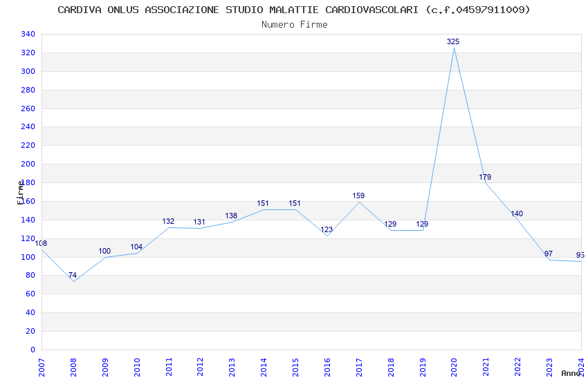This screenshot has height=380, width=588.
Task: Select the data label 151 for 2015
Action: tap(295, 203)
